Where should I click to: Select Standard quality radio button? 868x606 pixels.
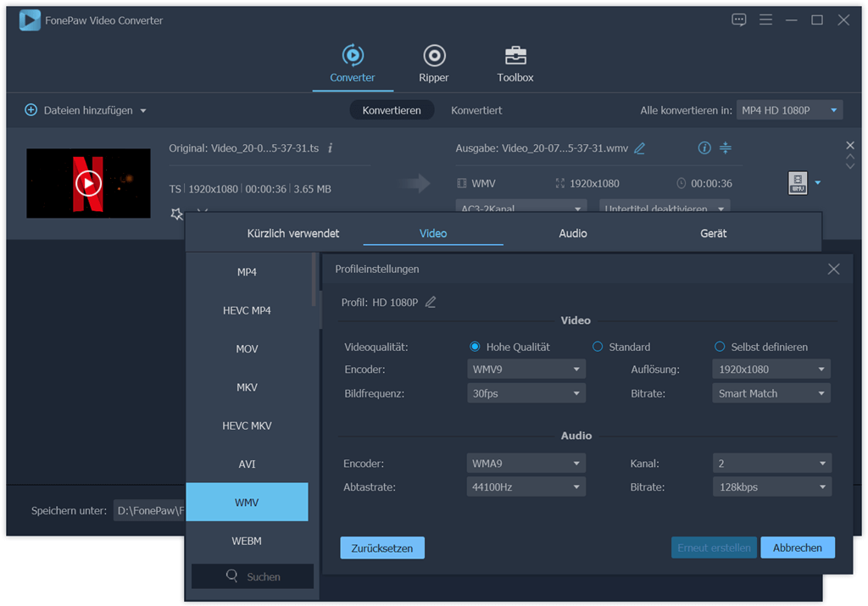coord(598,347)
